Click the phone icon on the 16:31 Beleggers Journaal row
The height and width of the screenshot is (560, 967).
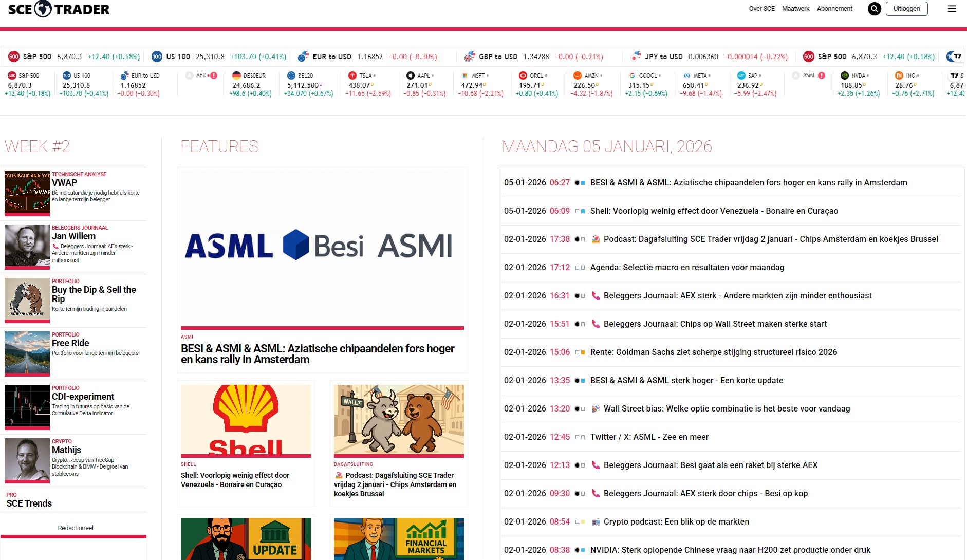[596, 295]
